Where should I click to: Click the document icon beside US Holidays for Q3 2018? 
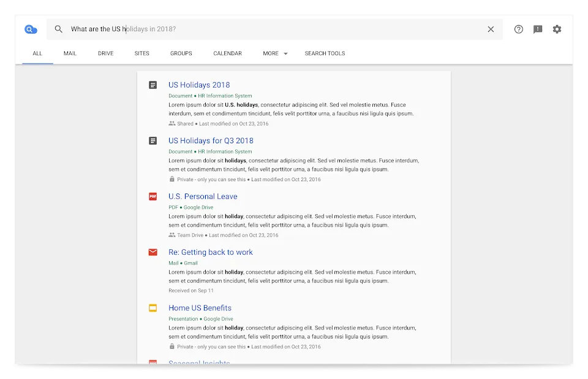pos(153,141)
